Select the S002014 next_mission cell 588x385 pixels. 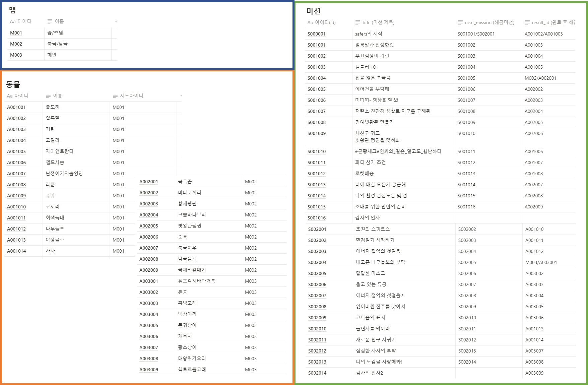[x=489, y=362]
